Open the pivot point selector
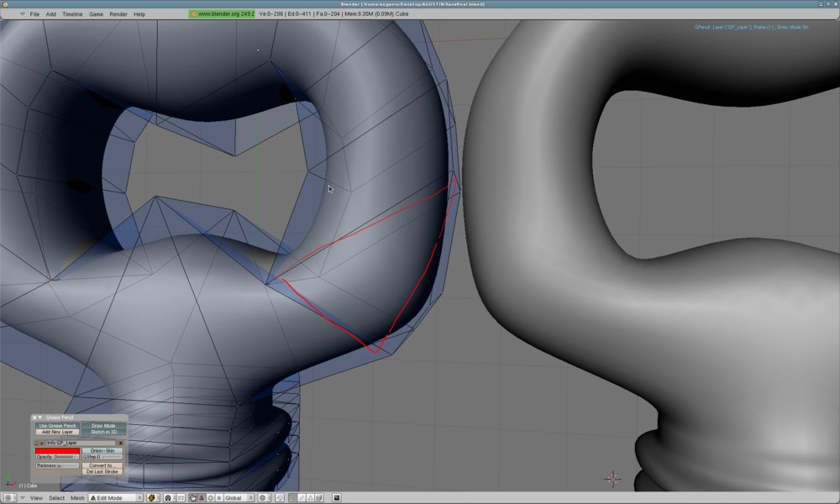The image size is (840, 504). coord(168,498)
